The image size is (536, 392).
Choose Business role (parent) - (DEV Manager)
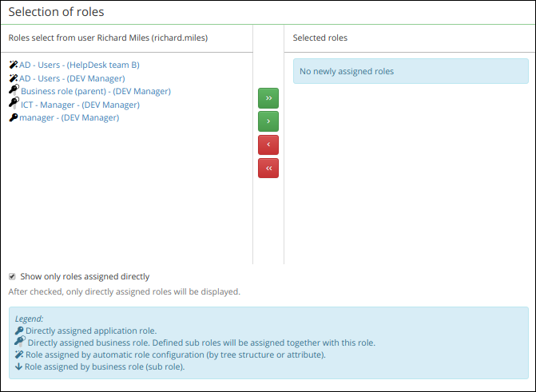(96, 91)
